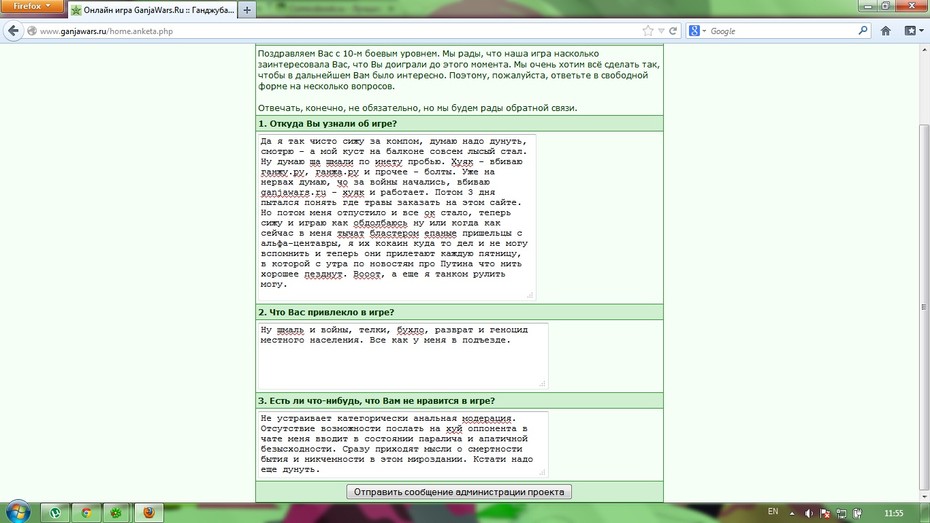The image size is (930, 523).
Task: Minimize the Firefox window
Action: [x=868, y=6]
